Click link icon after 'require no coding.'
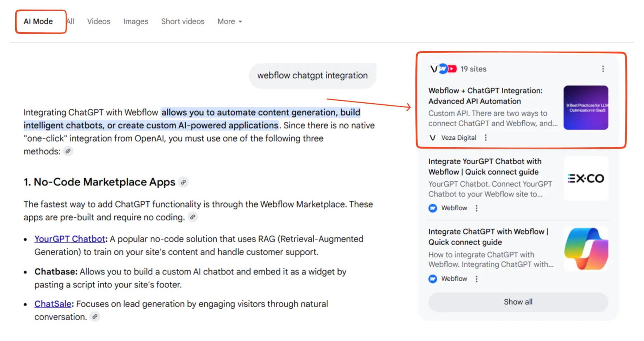Image resolution: width=644 pixels, height=341 pixels. click(193, 217)
